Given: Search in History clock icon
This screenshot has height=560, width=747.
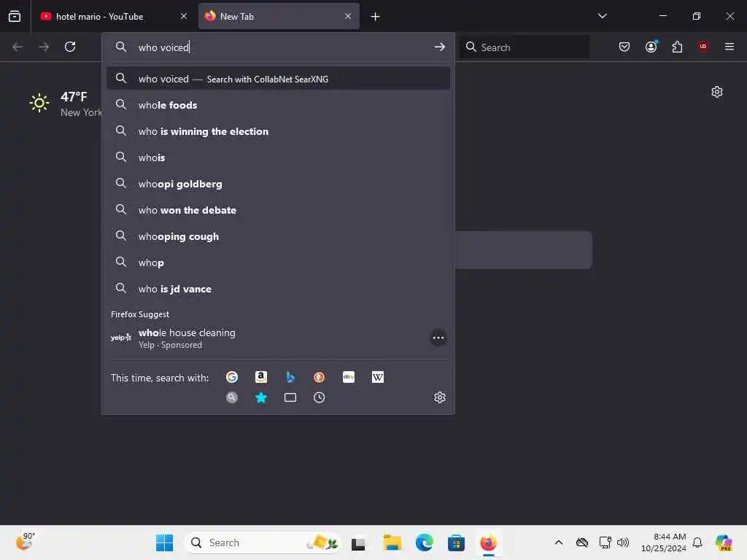Looking at the screenshot, I should [320, 397].
